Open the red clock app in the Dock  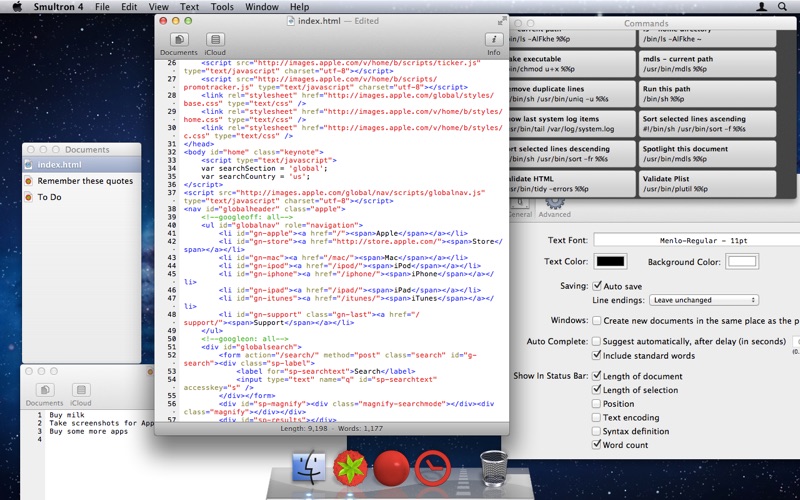tap(433, 468)
